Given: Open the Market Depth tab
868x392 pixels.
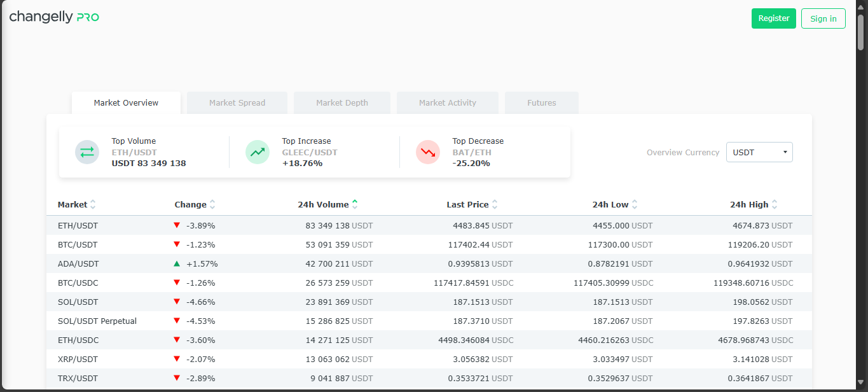Looking at the screenshot, I should point(342,103).
